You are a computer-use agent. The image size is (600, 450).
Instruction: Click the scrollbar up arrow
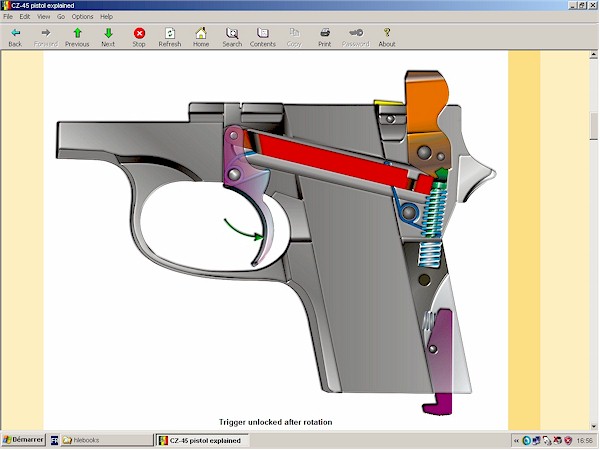point(593,55)
